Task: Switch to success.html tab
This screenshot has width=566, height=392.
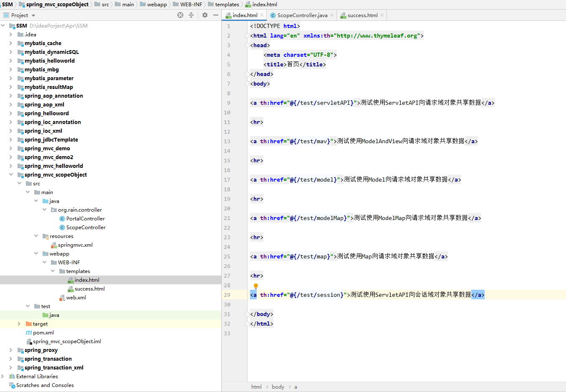Action: tap(362, 15)
